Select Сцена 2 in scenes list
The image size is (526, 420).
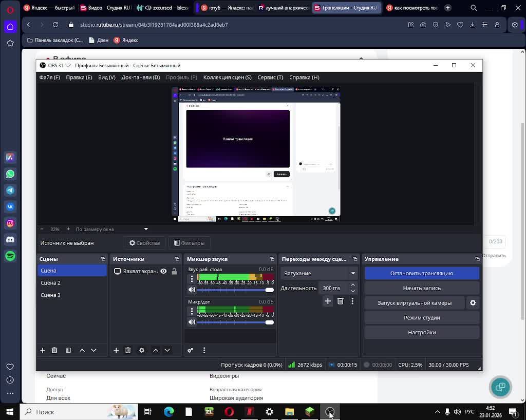tap(50, 283)
